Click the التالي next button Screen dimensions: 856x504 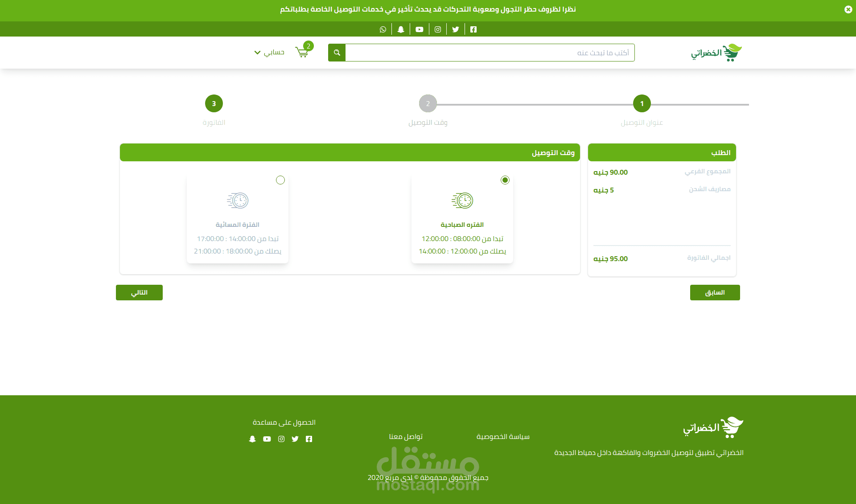tap(139, 292)
